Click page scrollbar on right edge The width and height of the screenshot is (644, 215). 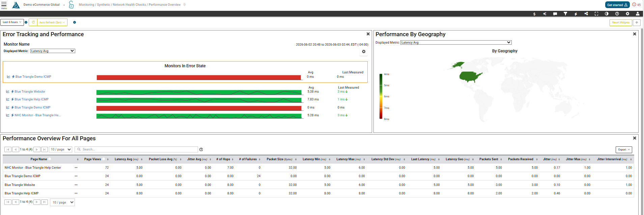[642, 122]
